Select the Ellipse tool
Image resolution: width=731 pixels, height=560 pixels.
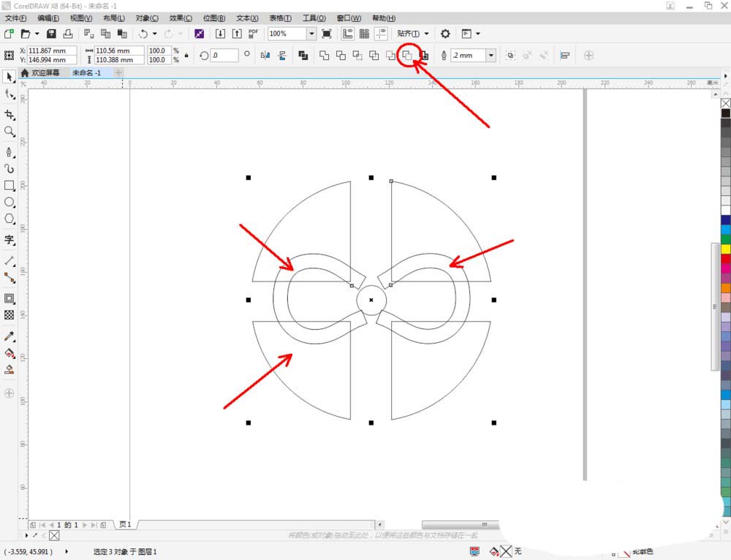coord(9,203)
